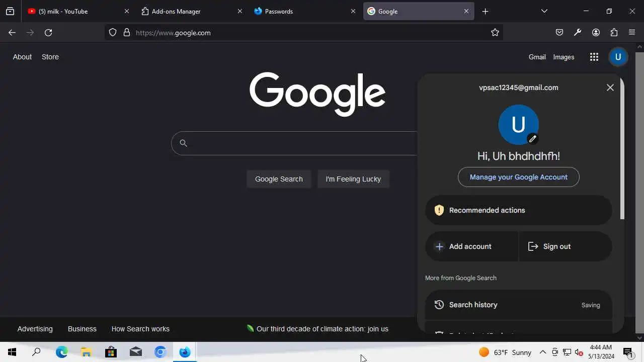
Task: Click muted volume icon in tray
Action: pyautogui.click(x=579, y=352)
